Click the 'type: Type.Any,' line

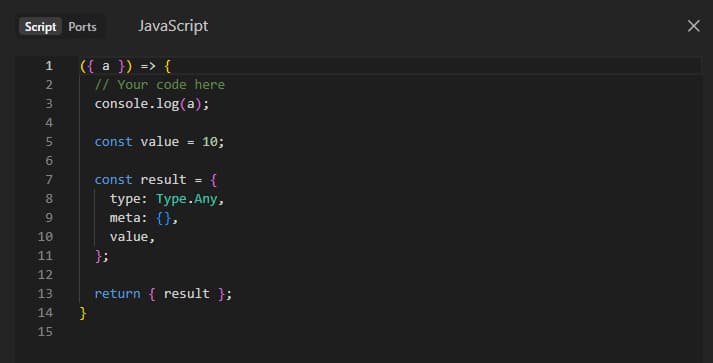pyautogui.click(x=167, y=199)
